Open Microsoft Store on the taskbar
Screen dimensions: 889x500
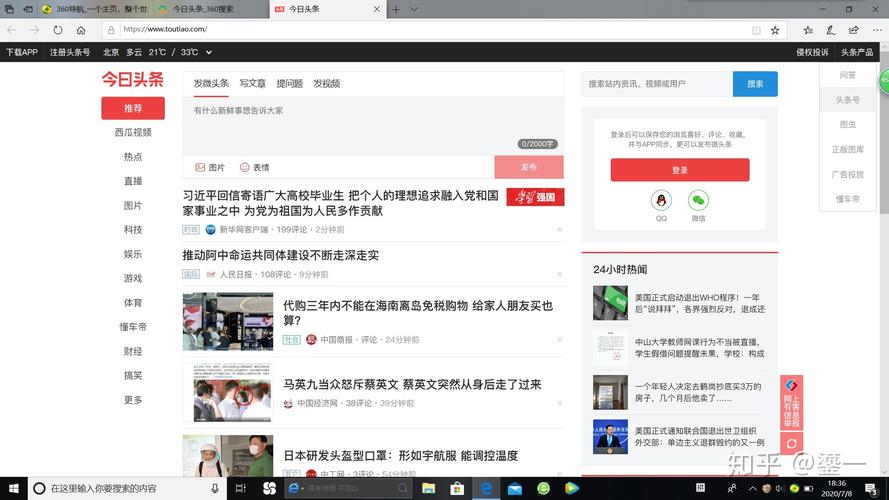coord(457,488)
